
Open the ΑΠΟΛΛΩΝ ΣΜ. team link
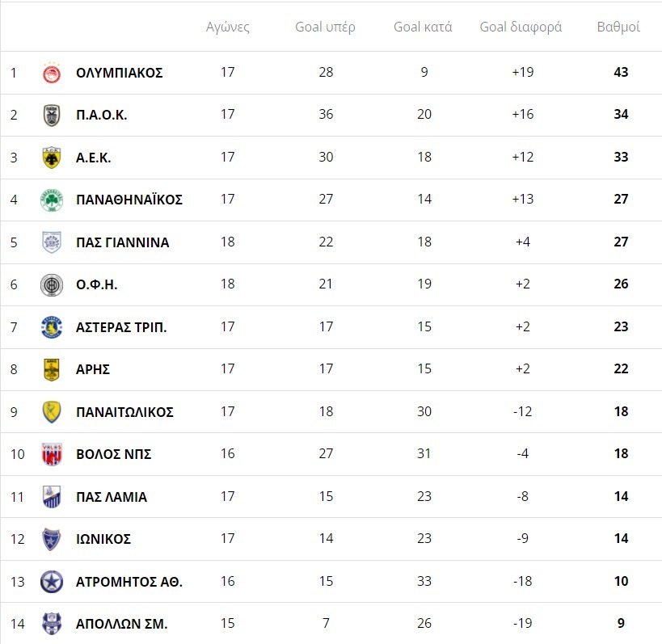click(122, 624)
